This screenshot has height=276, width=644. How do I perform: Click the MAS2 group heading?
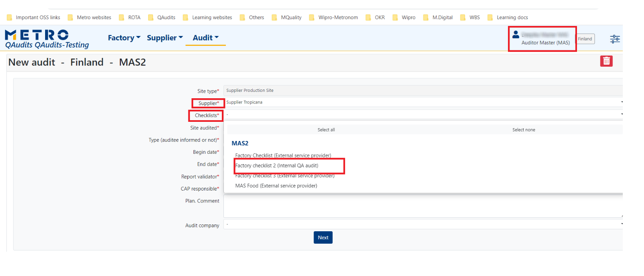[x=240, y=143]
